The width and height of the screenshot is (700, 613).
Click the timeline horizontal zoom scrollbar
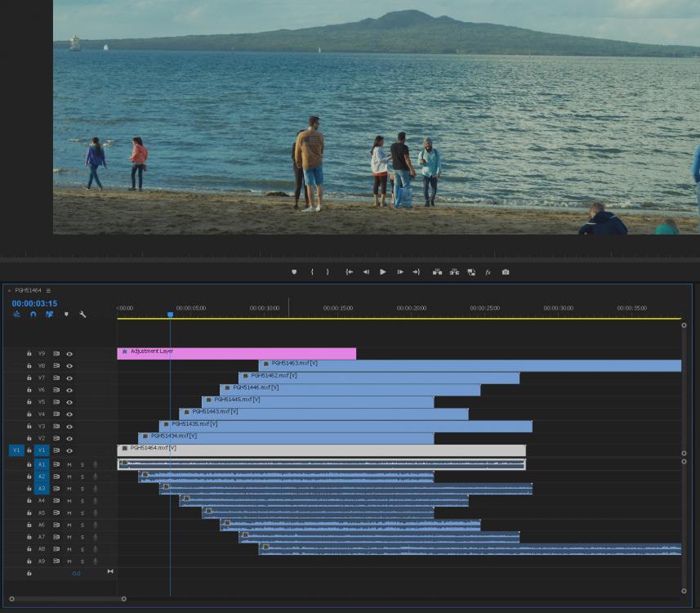coord(67,599)
